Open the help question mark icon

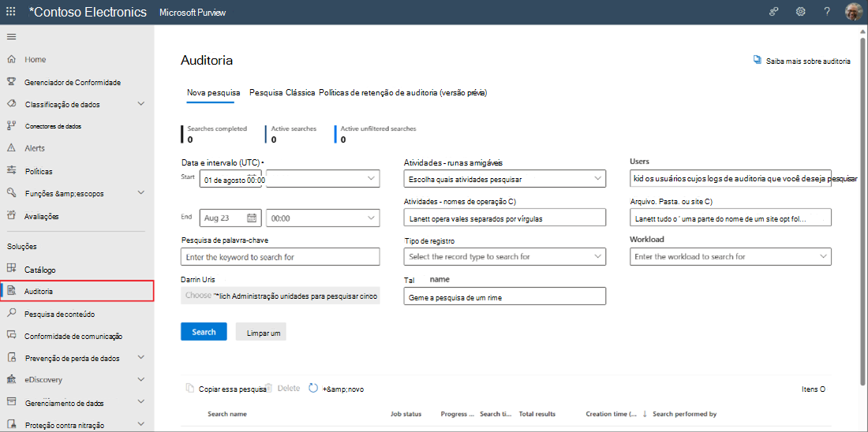tap(827, 12)
